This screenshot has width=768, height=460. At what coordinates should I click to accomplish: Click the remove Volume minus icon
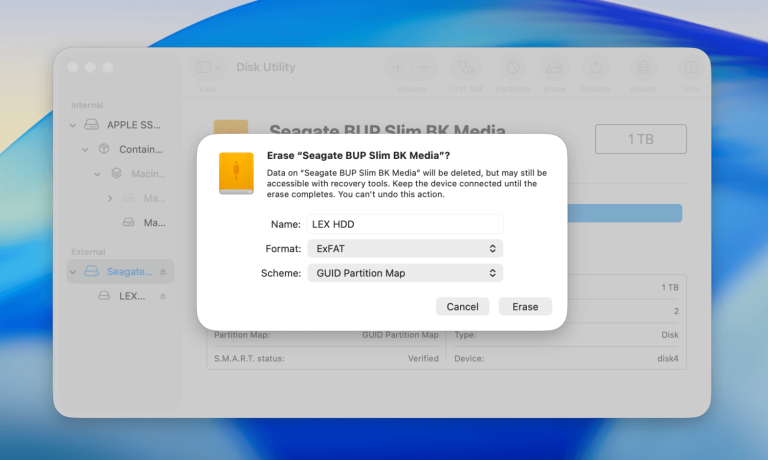[x=424, y=67]
